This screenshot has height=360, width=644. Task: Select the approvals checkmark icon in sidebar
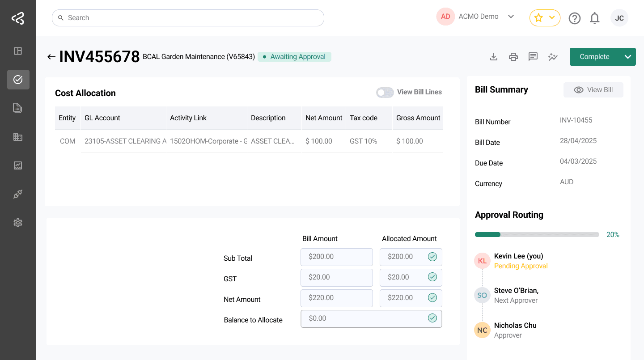(18, 80)
